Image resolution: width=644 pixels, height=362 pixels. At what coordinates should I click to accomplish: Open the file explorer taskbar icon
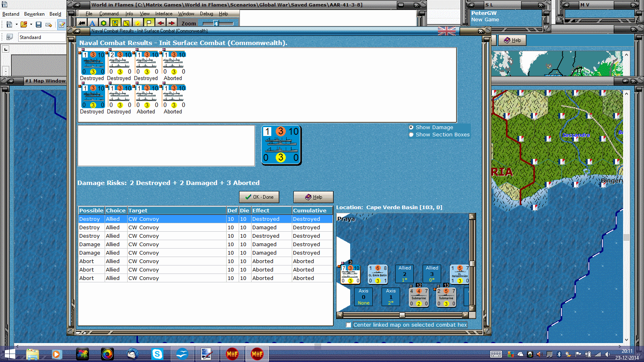click(x=33, y=354)
